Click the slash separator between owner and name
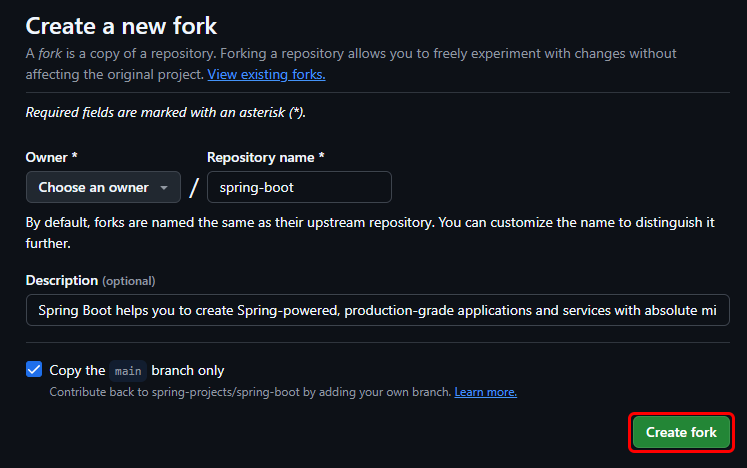The image size is (747, 468). (x=194, y=187)
